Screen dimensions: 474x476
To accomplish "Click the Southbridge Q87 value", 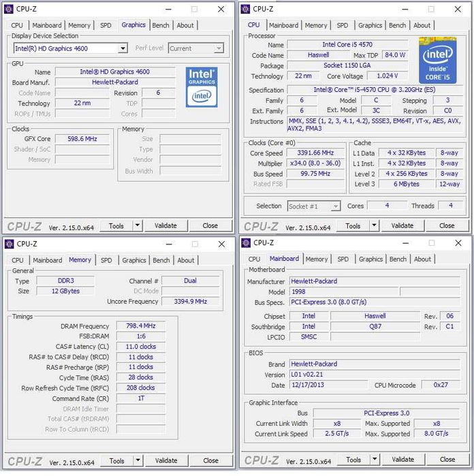I will pos(375,326).
